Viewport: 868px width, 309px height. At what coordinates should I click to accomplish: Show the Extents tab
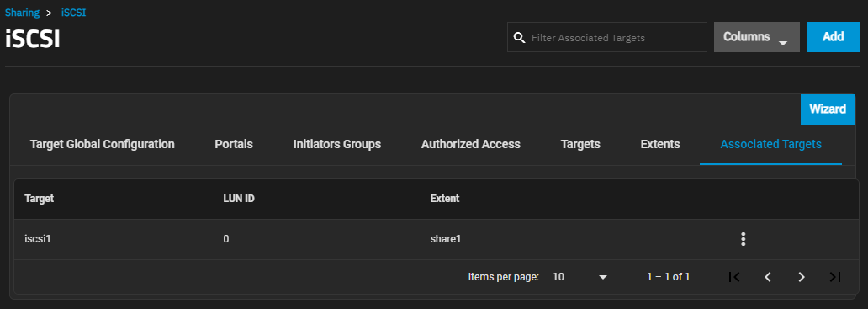660,144
